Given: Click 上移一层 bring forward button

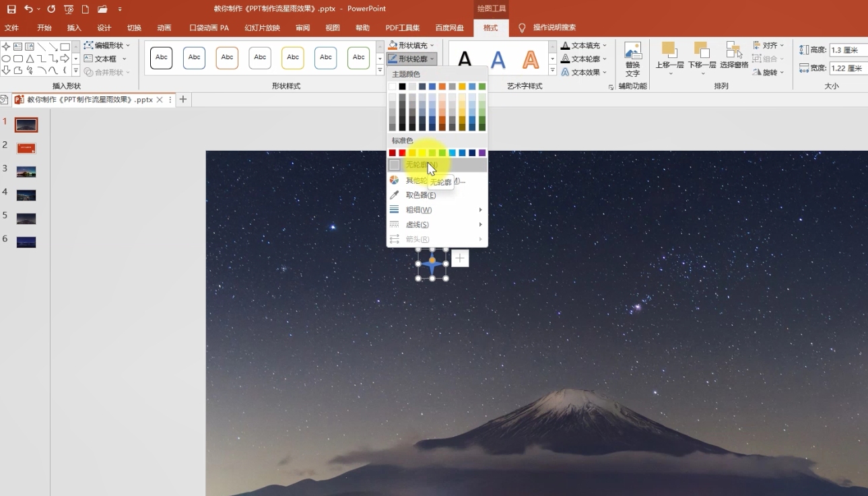Looking at the screenshot, I should tap(669, 59).
